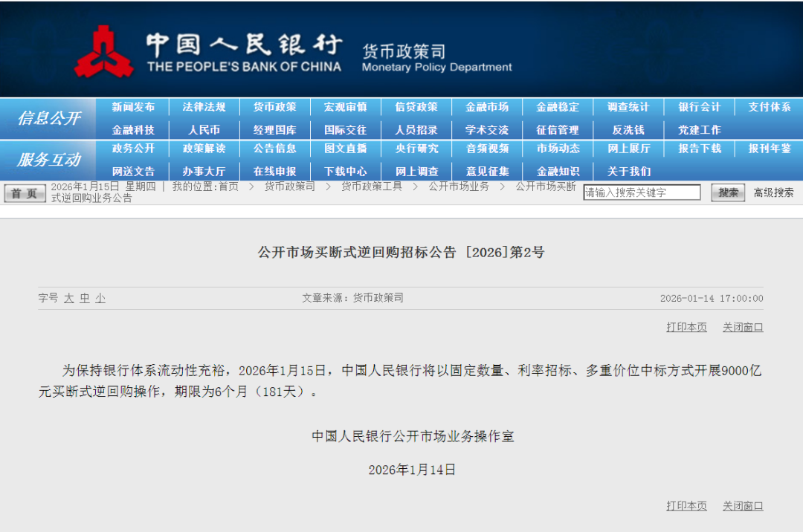Open 金融市场 navigation link
The image size is (803, 532).
[x=486, y=107]
